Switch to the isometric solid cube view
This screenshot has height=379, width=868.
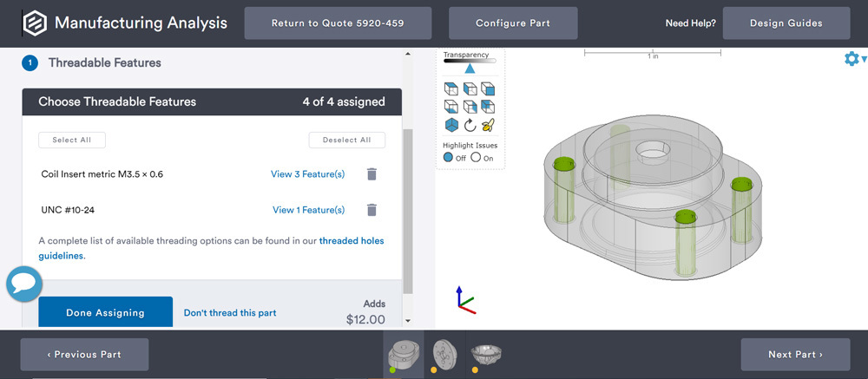click(x=451, y=125)
